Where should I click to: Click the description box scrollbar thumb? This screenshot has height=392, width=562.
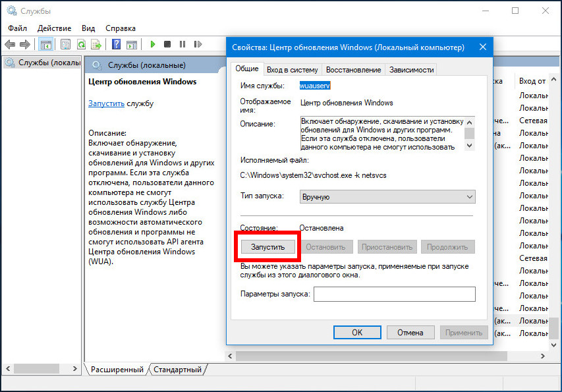pos(470,133)
